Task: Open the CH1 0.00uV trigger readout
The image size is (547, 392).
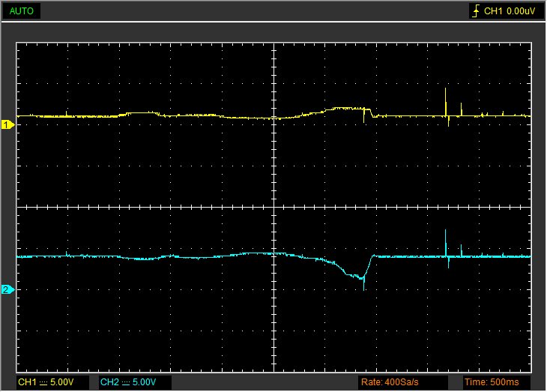Action: coord(510,11)
